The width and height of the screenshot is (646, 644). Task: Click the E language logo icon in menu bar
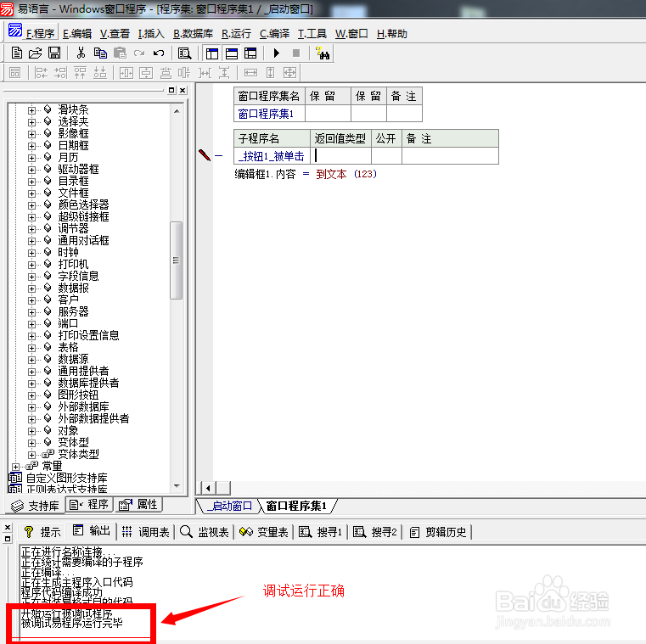[x=15, y=31]
